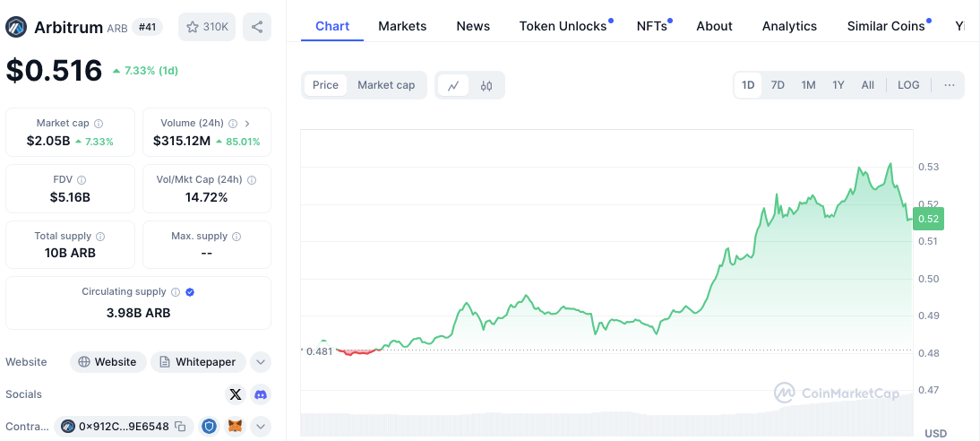Switch to the Markets tab
Image resolution: width=980 pixels, height=441 pixels.
(402, 26)
